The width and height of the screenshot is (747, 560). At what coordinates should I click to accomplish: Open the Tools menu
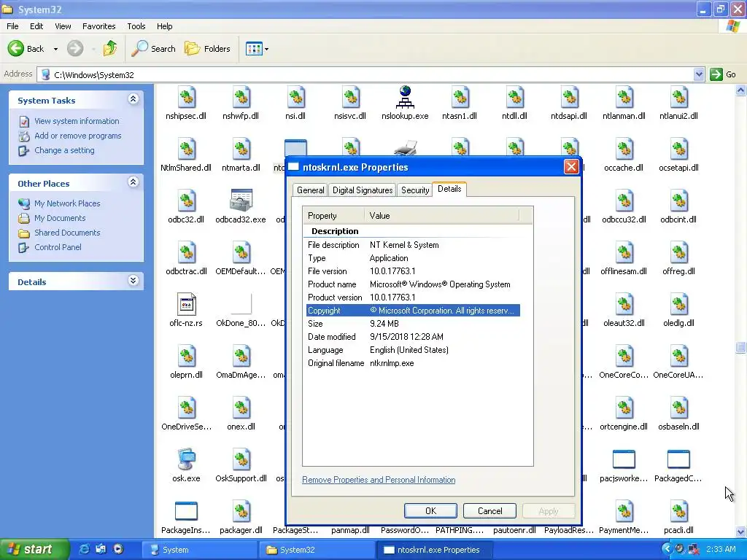[136, 26]
